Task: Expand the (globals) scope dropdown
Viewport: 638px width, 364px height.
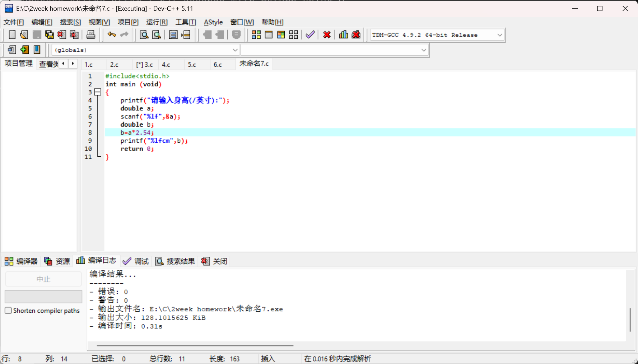Action: 235,50
